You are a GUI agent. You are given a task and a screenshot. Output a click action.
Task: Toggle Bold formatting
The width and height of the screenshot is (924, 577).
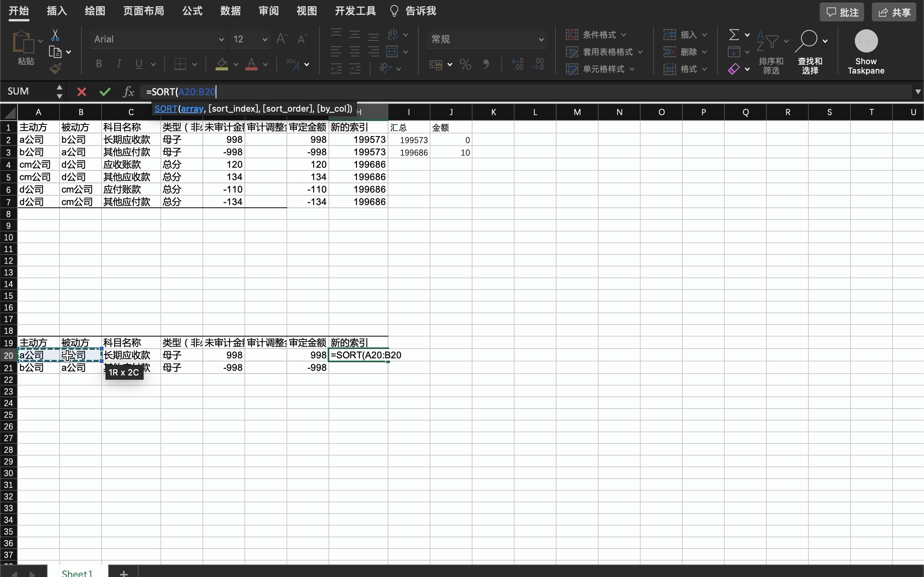(x=99, y=64)
